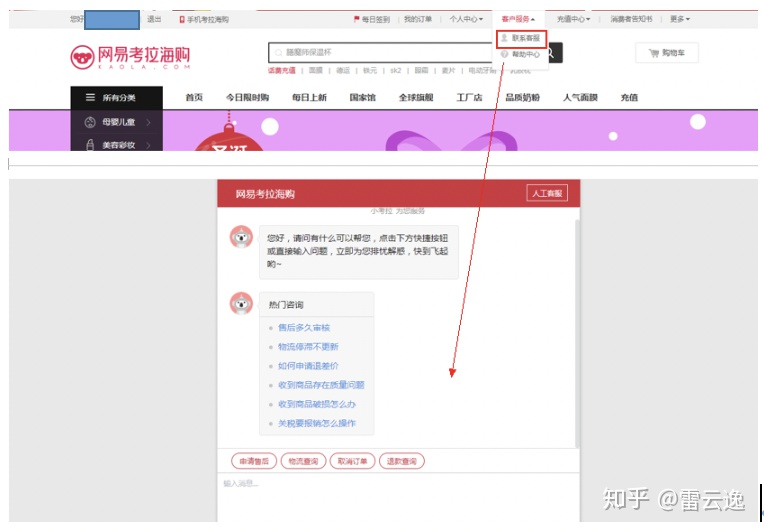
Task: Open the 售后多久审核 question
Action: pyautogui.click(x=304, y=327)
